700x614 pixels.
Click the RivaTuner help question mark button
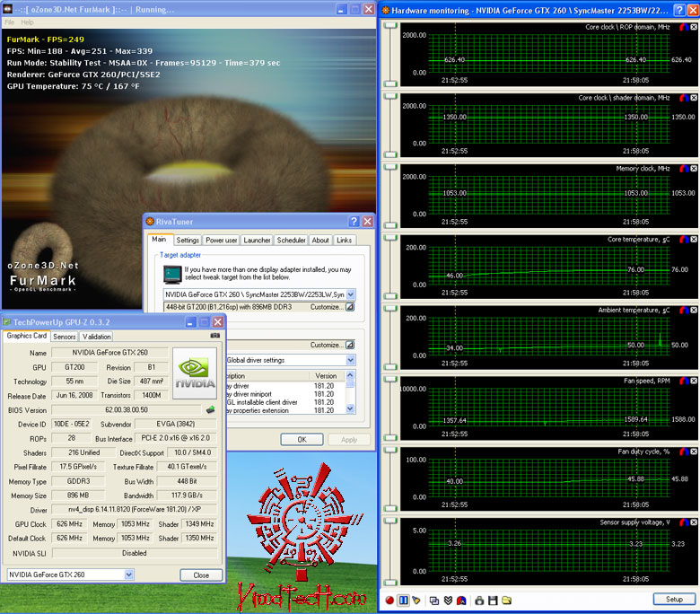(354, 222)
